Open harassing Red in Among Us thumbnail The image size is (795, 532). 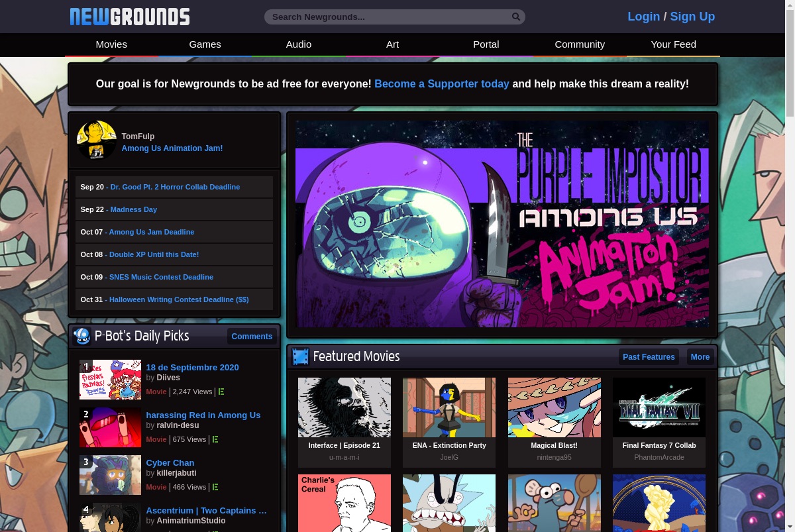[x=110, y=427]
